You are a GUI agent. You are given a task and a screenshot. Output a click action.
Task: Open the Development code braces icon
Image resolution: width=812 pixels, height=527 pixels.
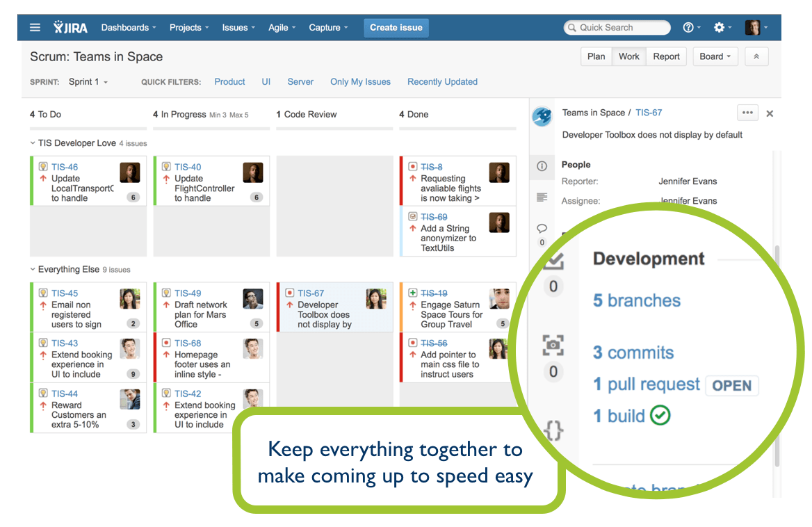pyautogui.click(x=553, y=430)
